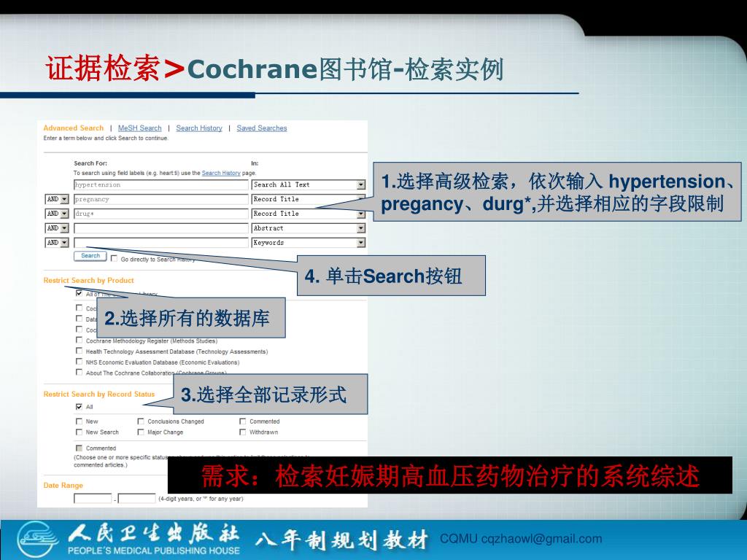Open Record Title dropdown in the pregnancy row
The height and width of the screenshot is (560, 747).
click(361, 199)
